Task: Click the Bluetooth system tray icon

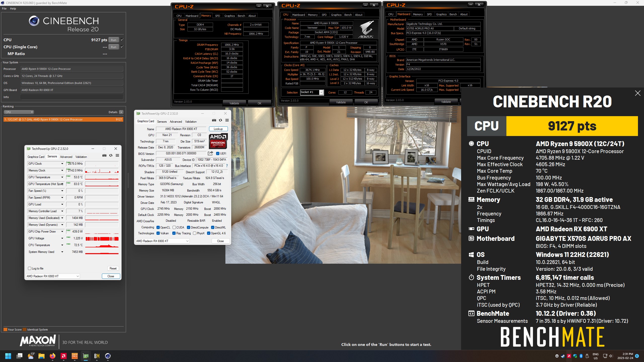Action: pos(581,356)
